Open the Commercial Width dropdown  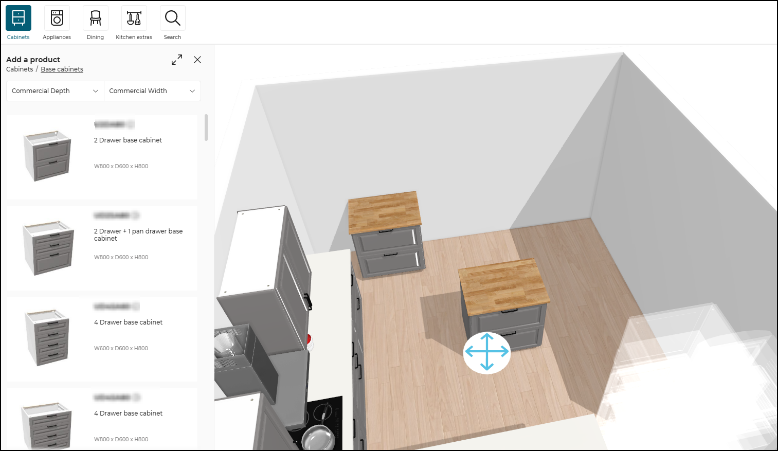click(x=152, y=91)
